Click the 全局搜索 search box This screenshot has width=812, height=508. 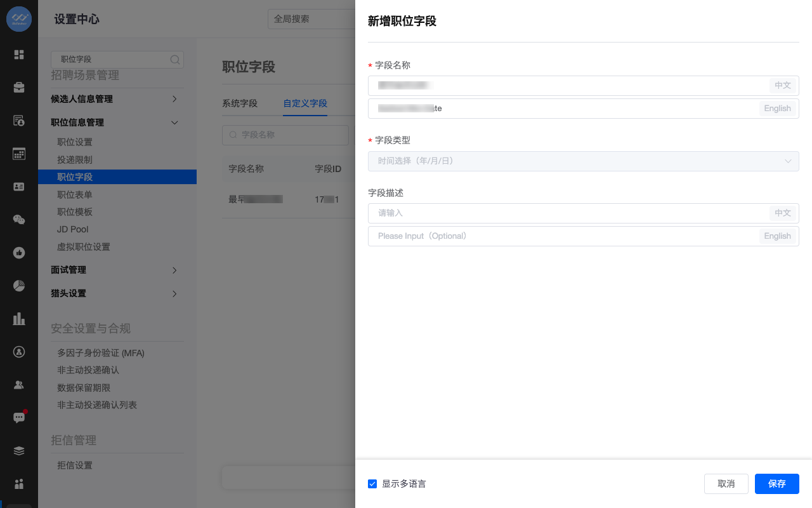click(x=311, y=19)
